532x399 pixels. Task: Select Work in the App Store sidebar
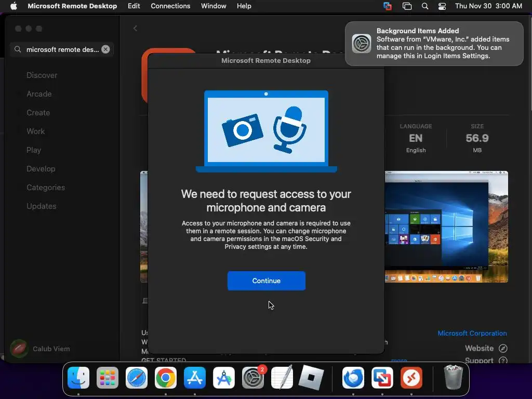pos(36,131)
